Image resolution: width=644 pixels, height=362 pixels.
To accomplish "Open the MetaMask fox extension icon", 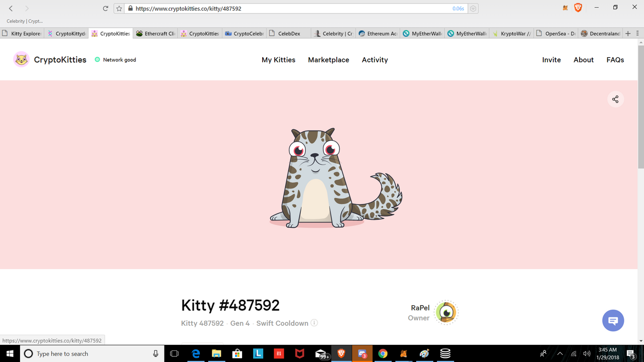I will click(566, 8).
